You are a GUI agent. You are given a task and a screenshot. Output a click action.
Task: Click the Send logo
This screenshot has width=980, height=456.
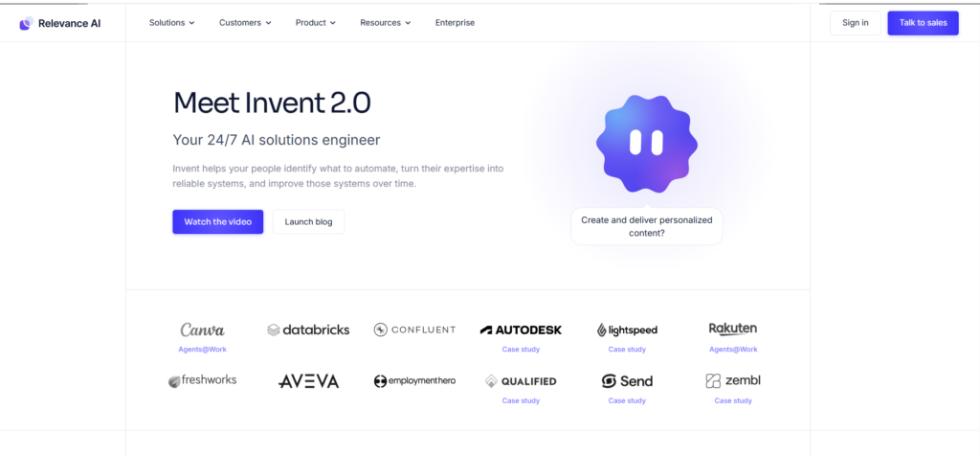627,381
